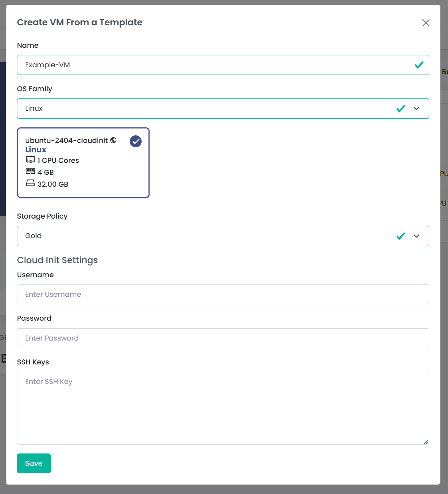Save the new VM configuration

point(34,463)
